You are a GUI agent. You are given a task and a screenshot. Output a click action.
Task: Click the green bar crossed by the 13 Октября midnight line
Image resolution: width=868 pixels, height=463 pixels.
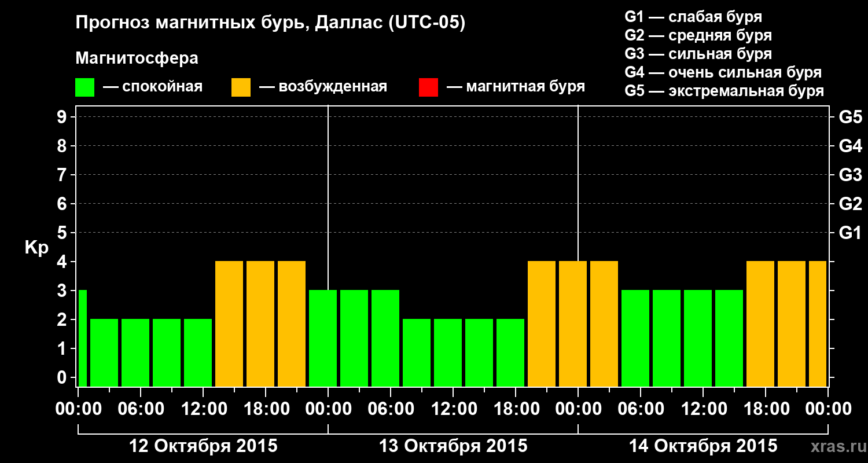[323, 338]
